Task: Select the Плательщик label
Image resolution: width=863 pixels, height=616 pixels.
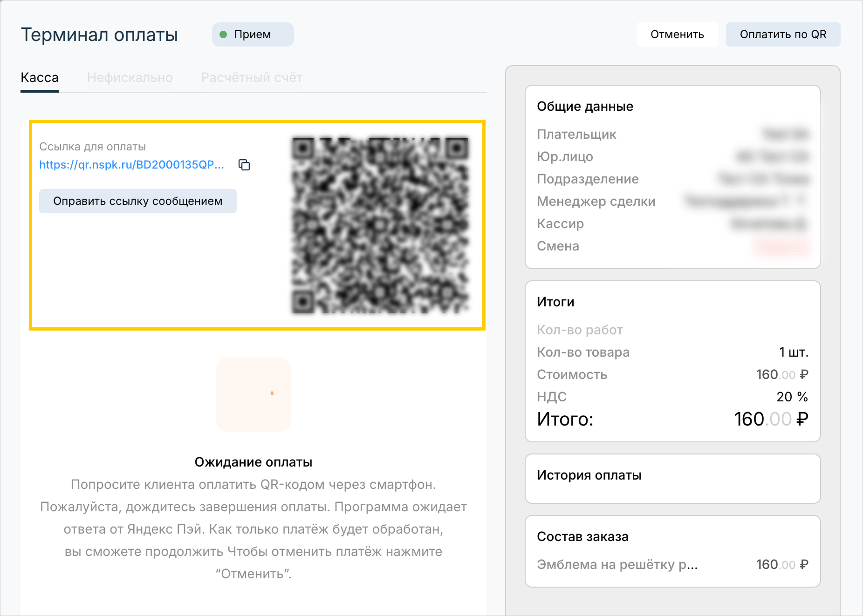Action: 576,135
